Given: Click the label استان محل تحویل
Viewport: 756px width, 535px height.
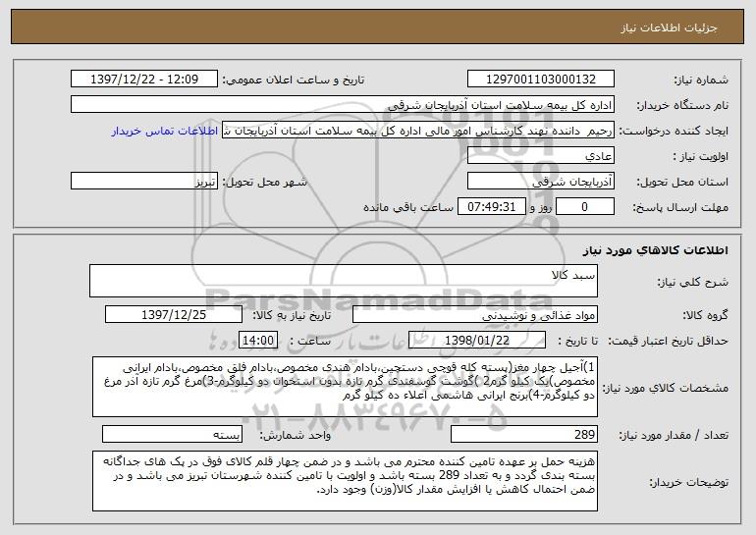Looking at the screenshot, I should pyautogui.click(x=682, y=182).
